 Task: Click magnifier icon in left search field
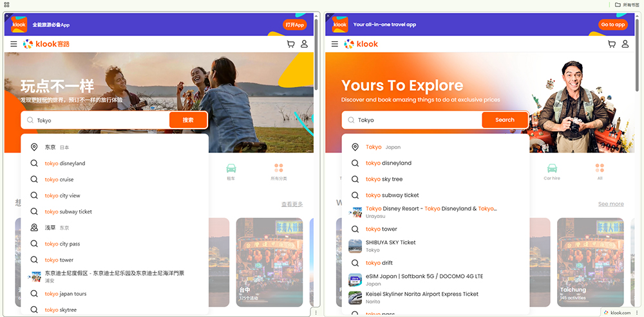tap(30, 120)
